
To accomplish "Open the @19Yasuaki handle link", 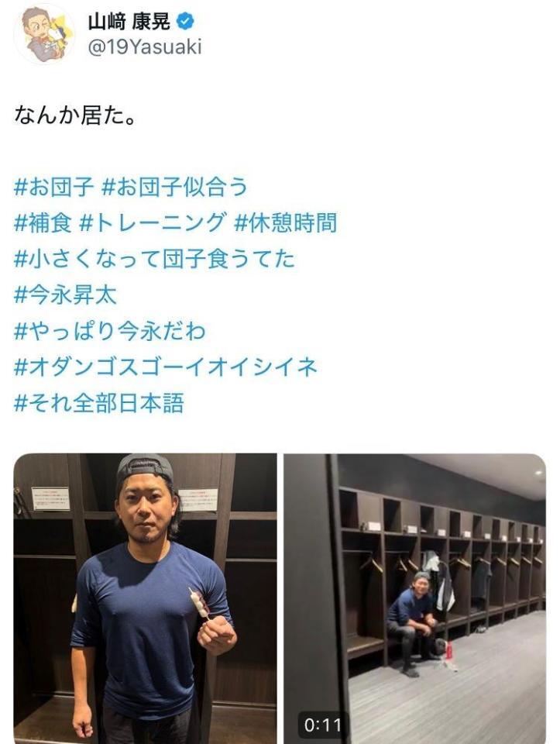I will pos(145,47).
